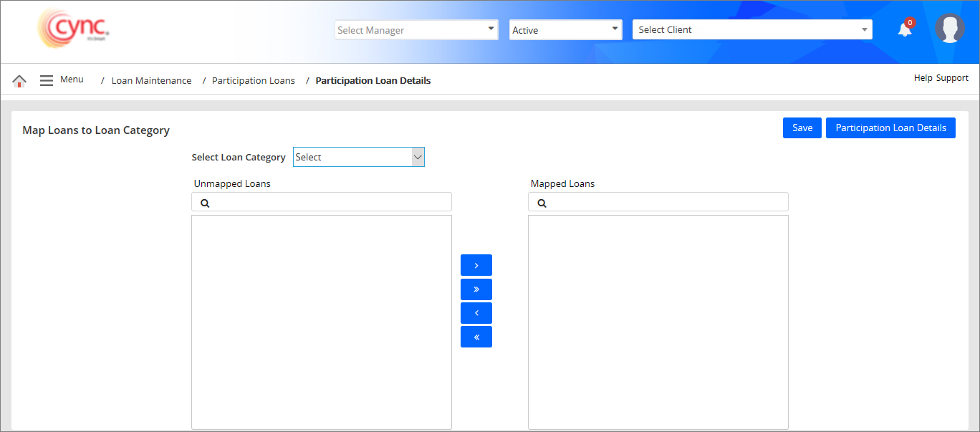980x432 pixels.
Task: Open the notifications bell
Action: click(x=905, y=29)
